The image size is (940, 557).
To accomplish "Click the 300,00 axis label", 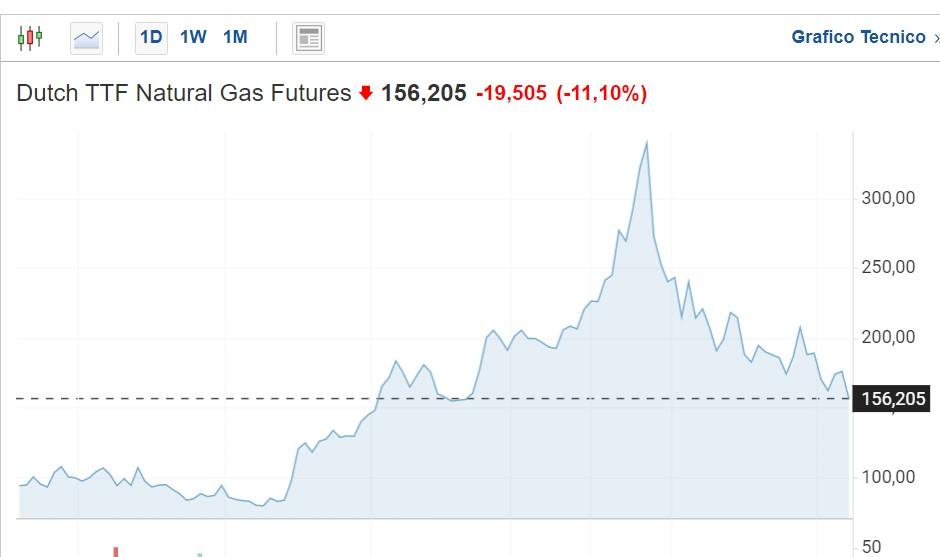I will pyautogui.click(x=888, y=198).
